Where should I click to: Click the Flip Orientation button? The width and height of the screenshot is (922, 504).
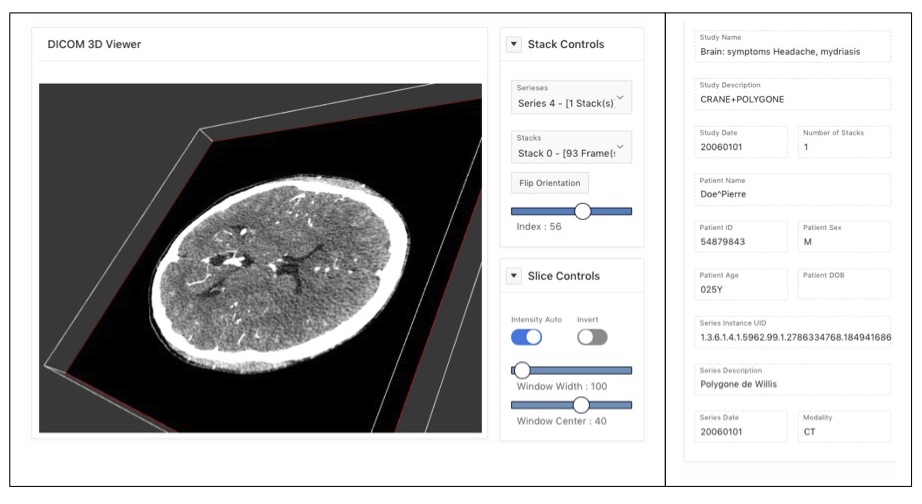tap(549, 183)
